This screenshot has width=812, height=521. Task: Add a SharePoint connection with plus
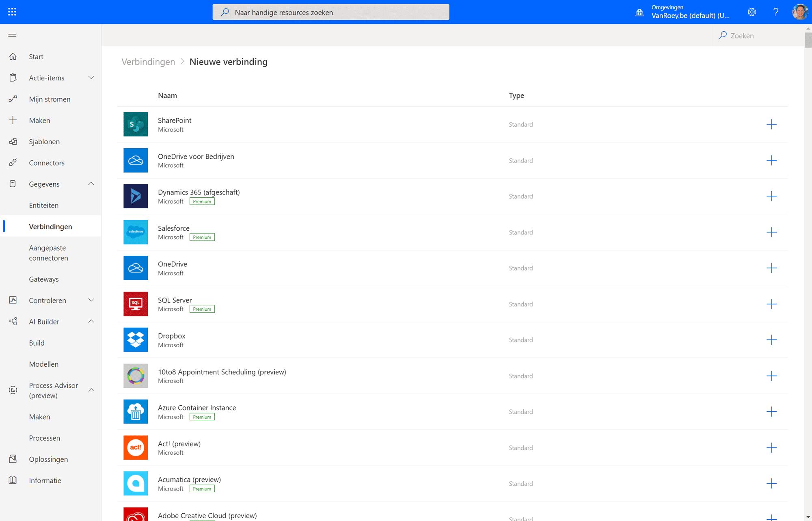pos(771,124)
